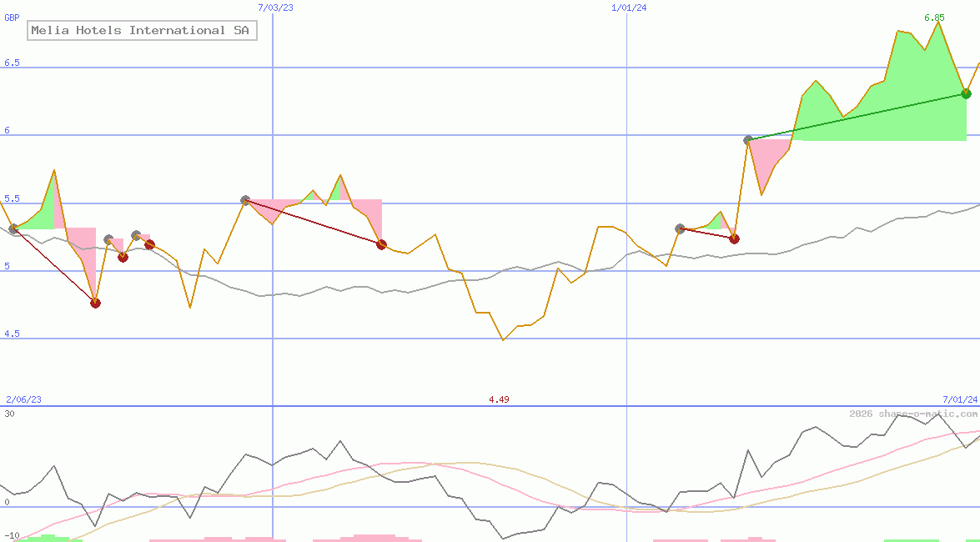Click the Melia Hotels International SA title box
980x542 pixels.
pos(142,31)
